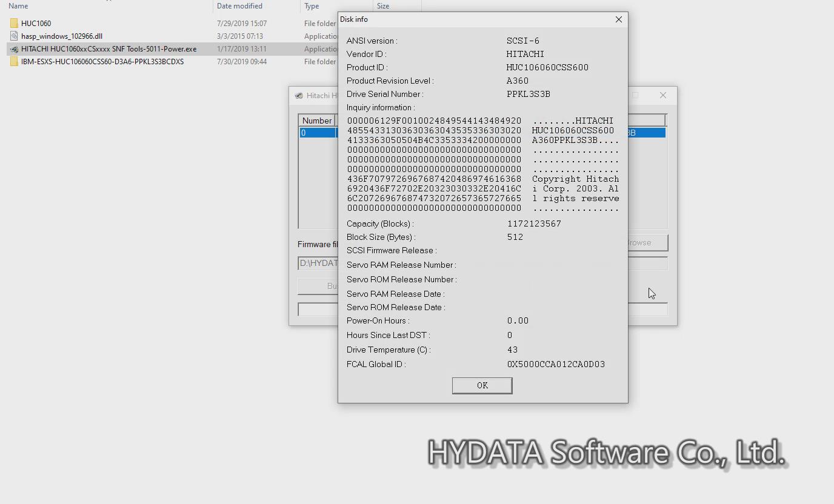Click the Product Revision Level value A360
The image size is (834, 504).
[518, 81]
